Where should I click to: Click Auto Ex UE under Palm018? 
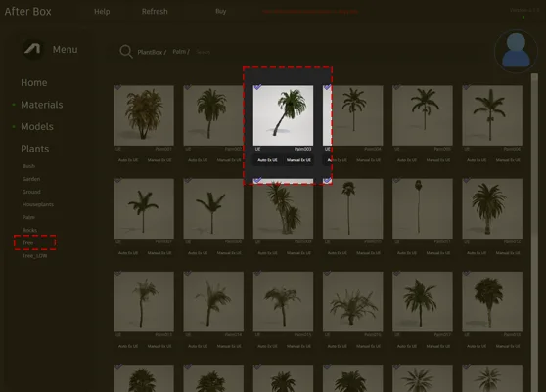point(477,346)
